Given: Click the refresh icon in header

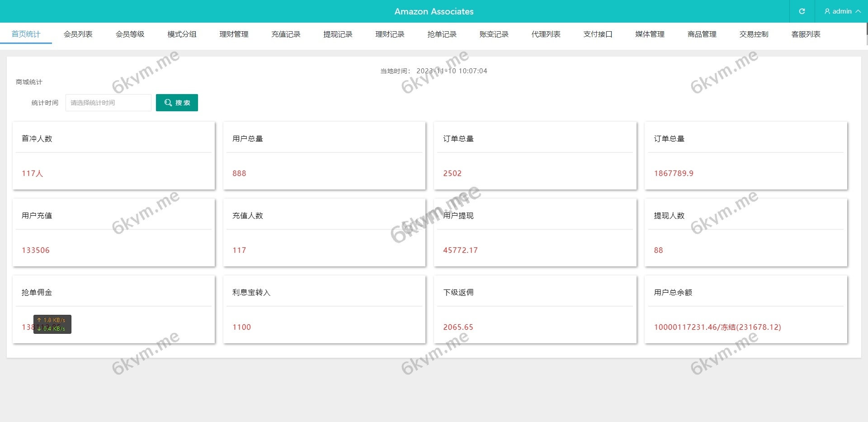Looking at the screenshot, I should (802, 11).
